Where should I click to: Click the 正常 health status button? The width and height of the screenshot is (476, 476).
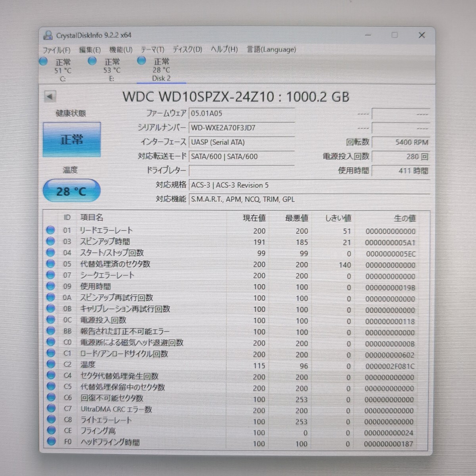click(72, 140)
